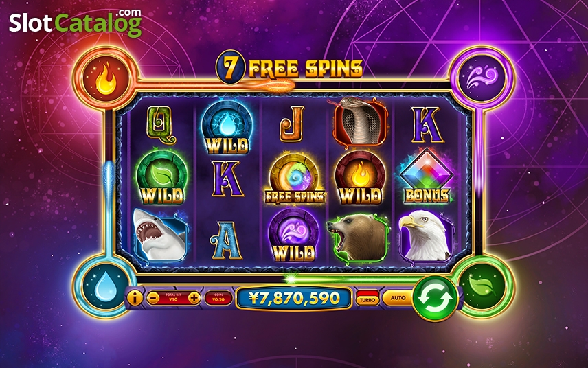
Task: Open the SlotCatalog.com logo link
Action: (76, 23)
